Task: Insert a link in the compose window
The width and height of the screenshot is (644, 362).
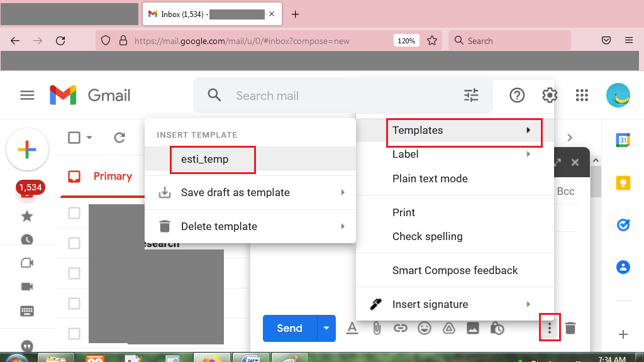Action: click(x=401, y=327)
